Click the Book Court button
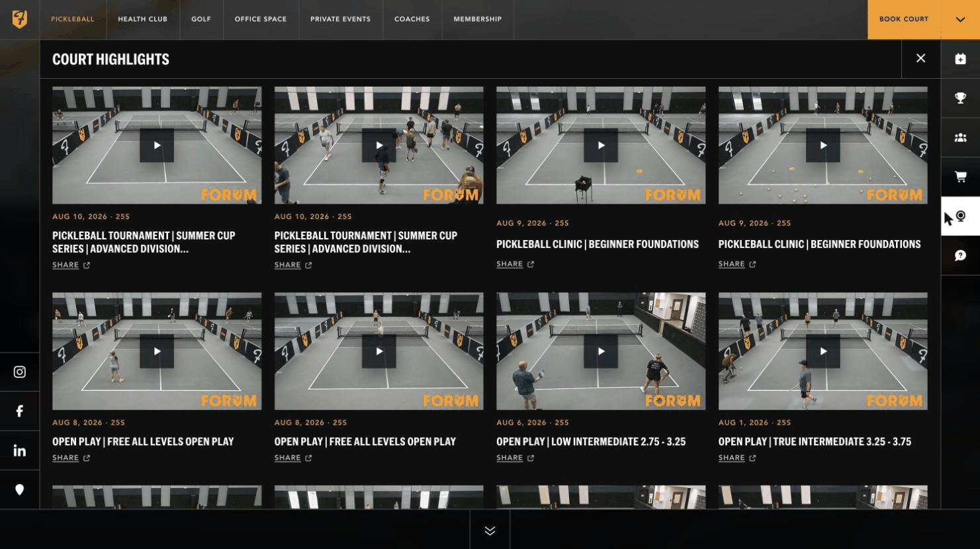Screen dimensions: 980x549 (904, 19)
